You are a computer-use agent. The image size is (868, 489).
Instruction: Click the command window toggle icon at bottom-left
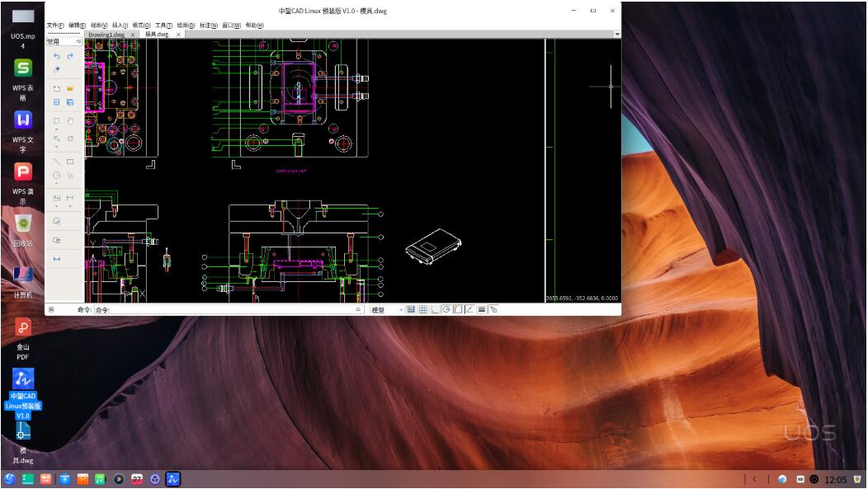point(51,310)
